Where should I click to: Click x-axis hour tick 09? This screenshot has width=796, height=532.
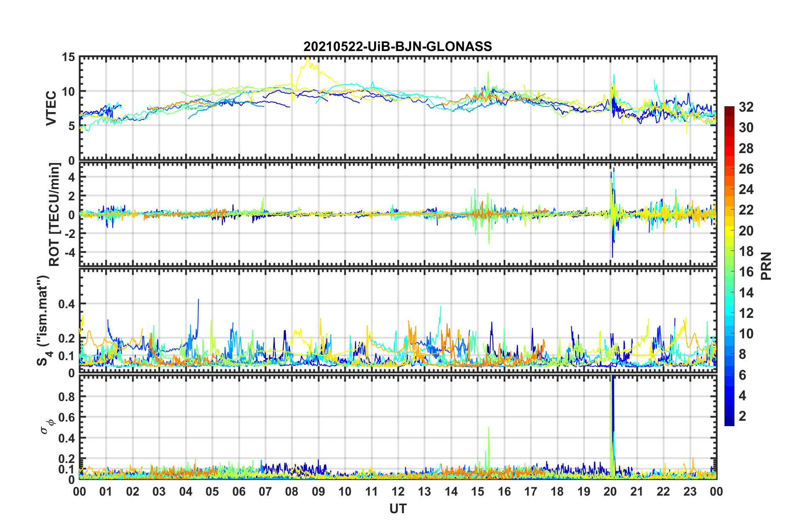click(318, 491)
